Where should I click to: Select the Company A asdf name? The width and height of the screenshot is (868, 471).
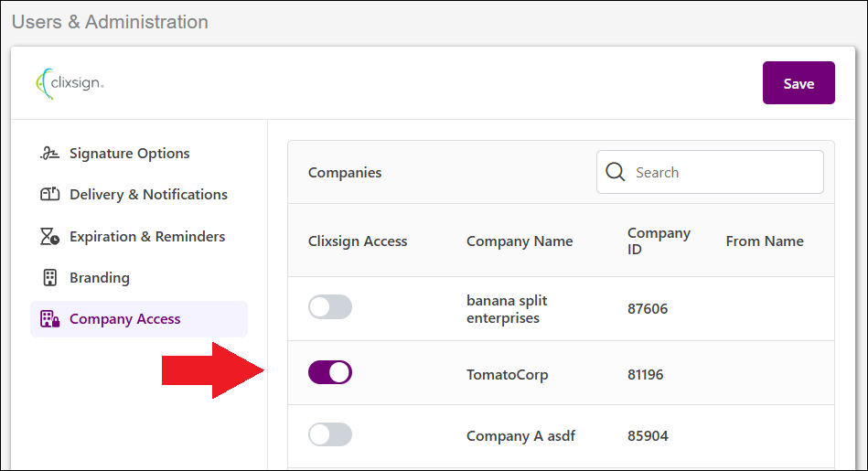pos(520,436)
